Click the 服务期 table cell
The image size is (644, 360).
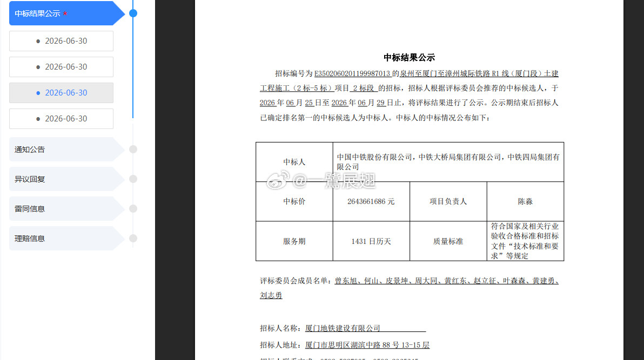tap(294, 241)
